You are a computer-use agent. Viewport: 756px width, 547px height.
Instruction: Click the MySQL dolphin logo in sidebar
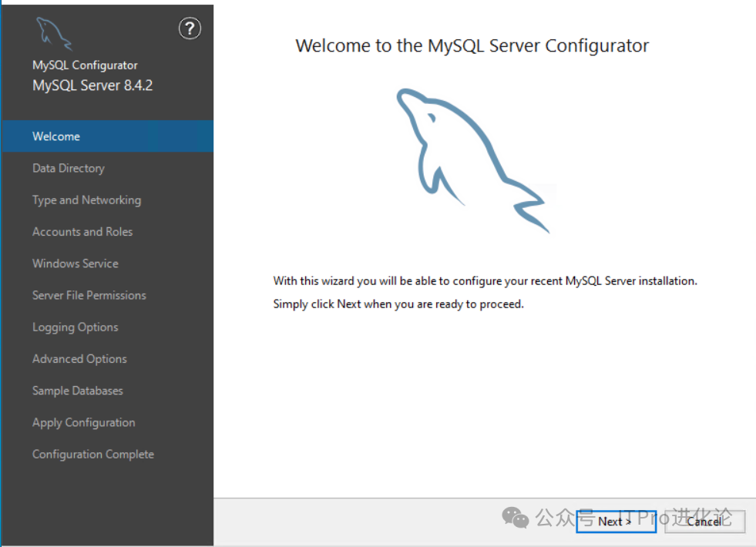click(54, 34)
